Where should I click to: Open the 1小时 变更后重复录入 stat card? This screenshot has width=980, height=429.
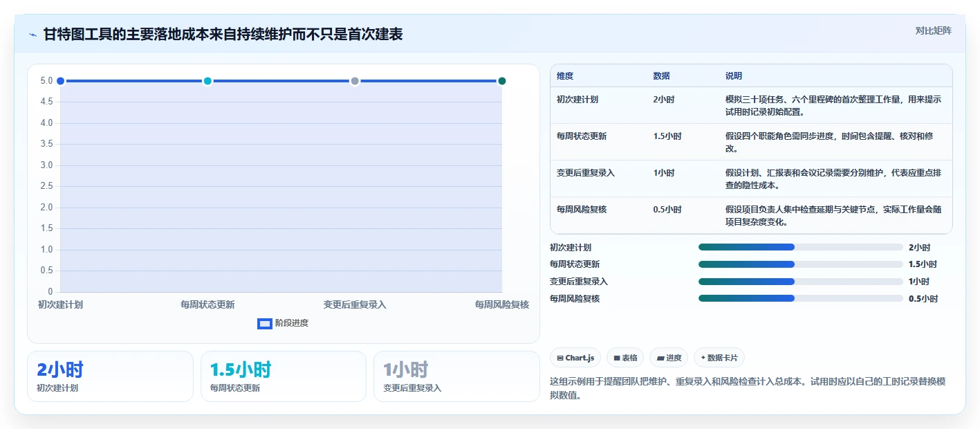click(x=456, y=376)
